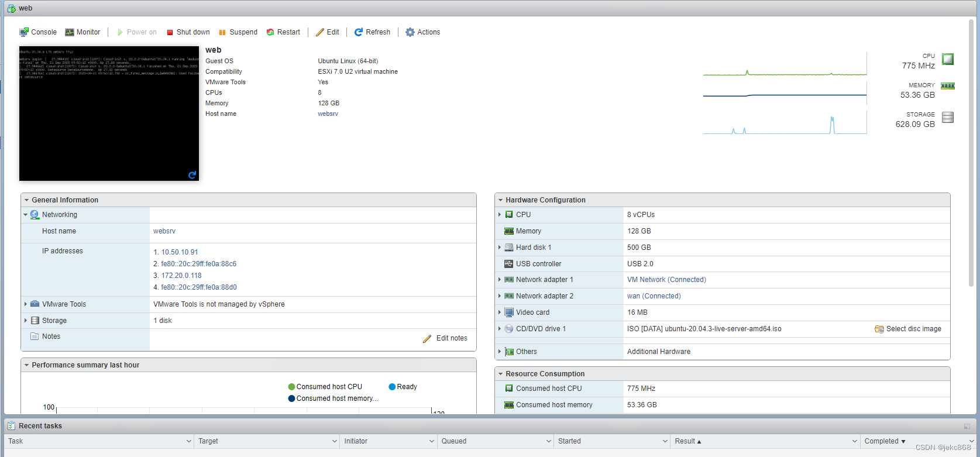Click the Network adapter 1 icon
This screenshot has width=980, height=457.
tap(509, 280)
